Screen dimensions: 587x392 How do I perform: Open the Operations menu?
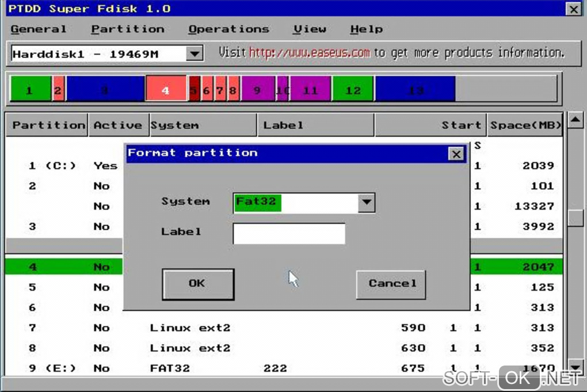(x=228, y=29)
